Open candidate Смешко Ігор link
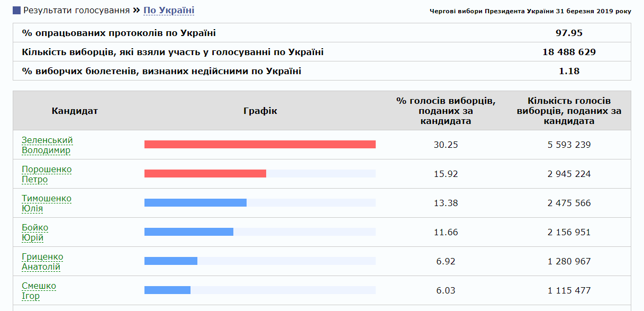 pyautogui.click(x=39, y=290)
